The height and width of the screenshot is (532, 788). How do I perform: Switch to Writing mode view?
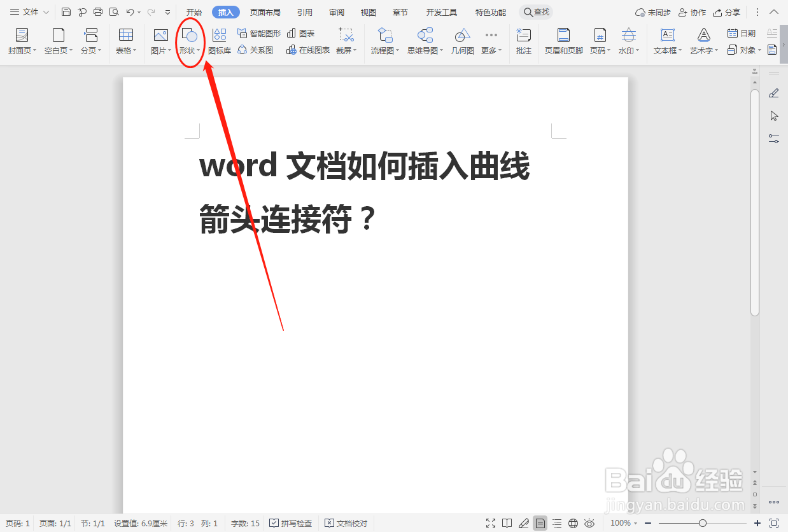(524, 523)
